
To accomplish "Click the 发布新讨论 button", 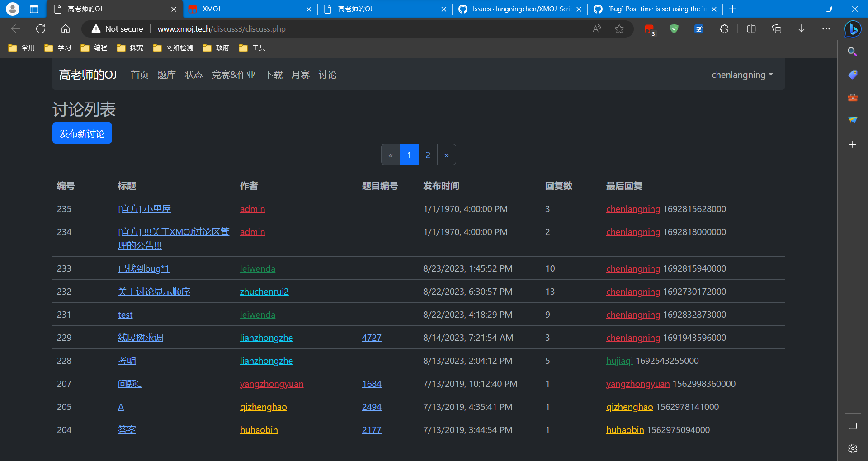I will [x=82, y=133].
